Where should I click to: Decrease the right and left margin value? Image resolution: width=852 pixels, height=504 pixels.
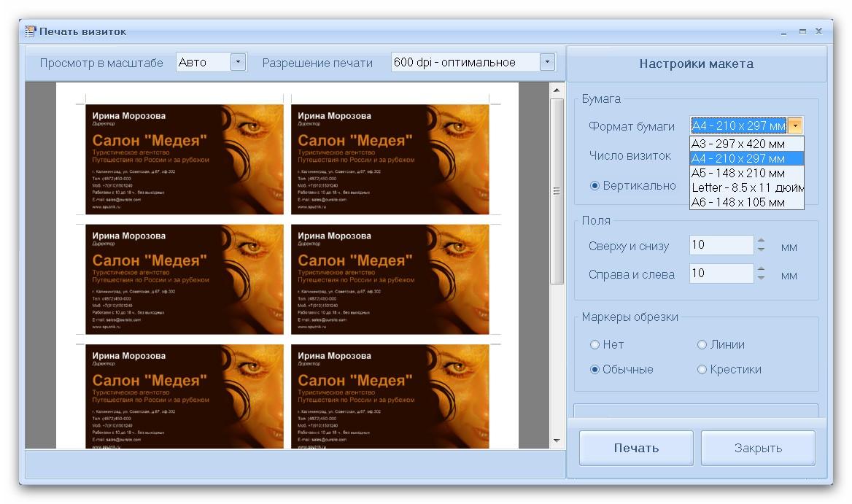(x=761, y=279)
